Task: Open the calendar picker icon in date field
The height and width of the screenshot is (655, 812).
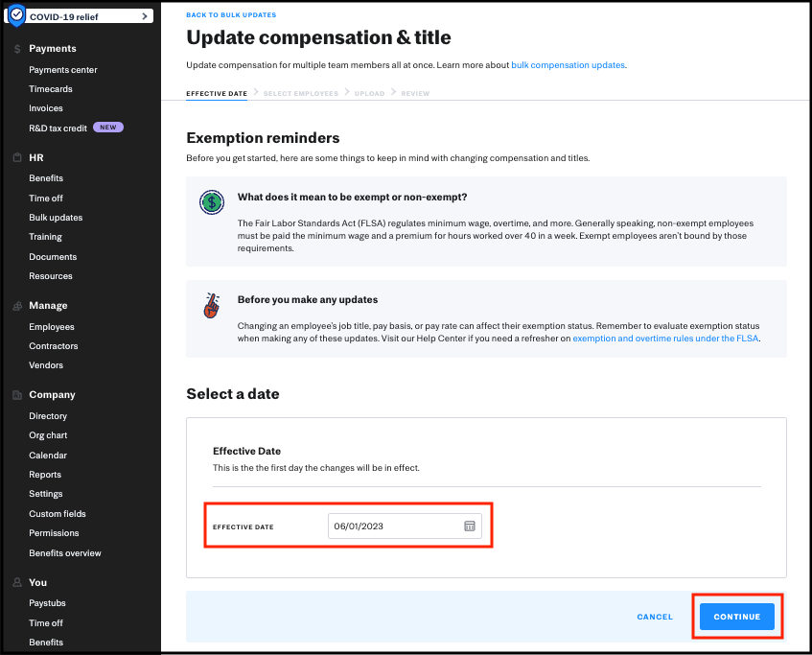Action: [x=470, y=526]
